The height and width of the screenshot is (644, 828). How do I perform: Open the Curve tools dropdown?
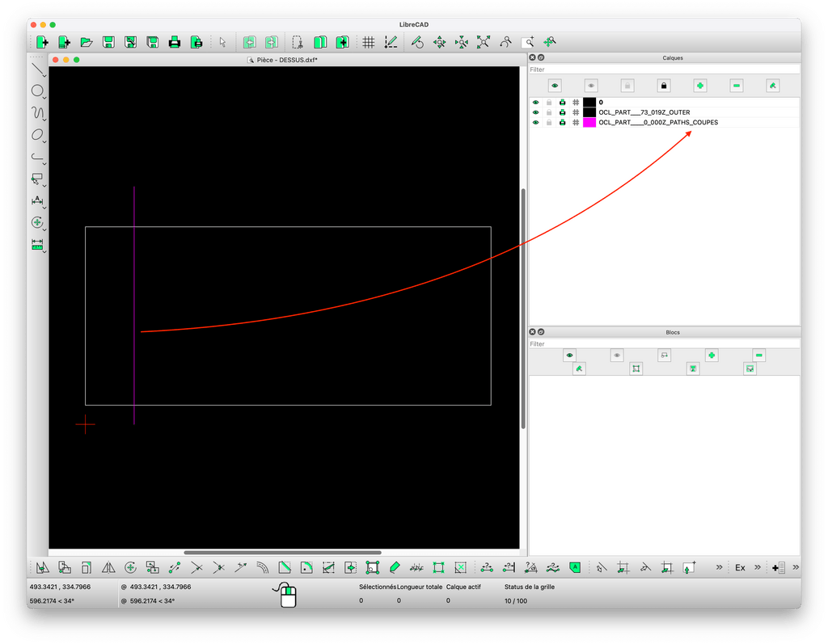coord(38,113)
